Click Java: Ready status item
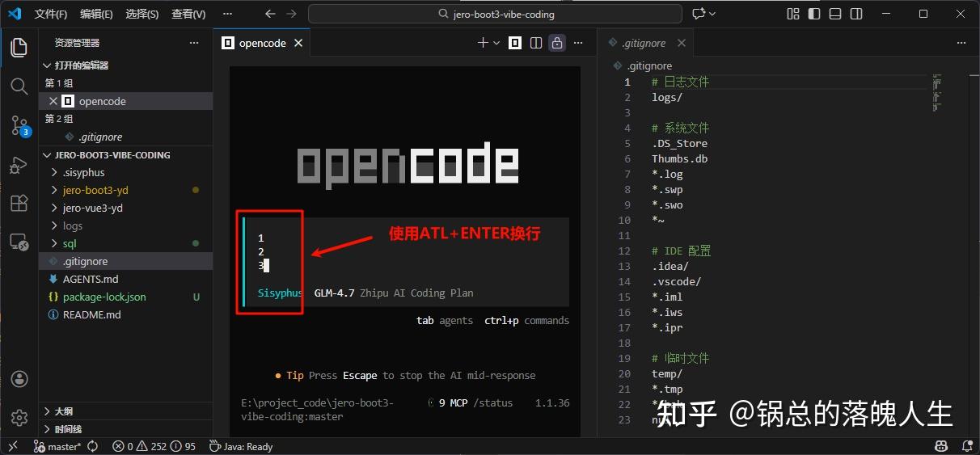This screenshot has height=455, width=980. click(x=241, y=446)
